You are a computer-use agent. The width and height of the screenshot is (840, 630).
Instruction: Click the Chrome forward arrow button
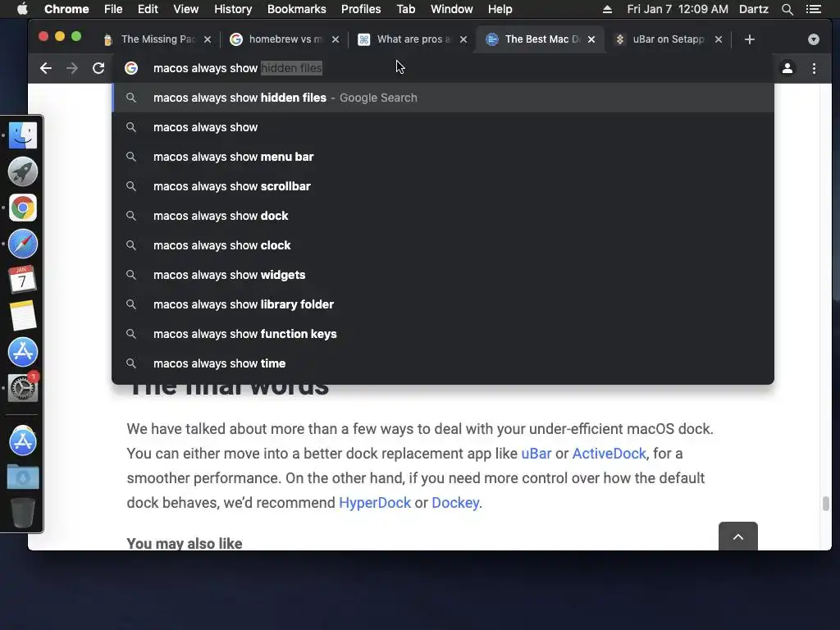tap(72, 68)
